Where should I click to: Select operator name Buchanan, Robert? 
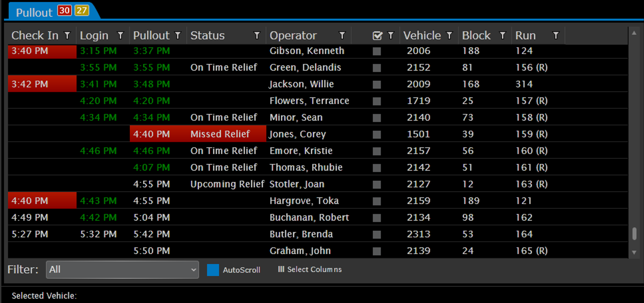point(309,218)
